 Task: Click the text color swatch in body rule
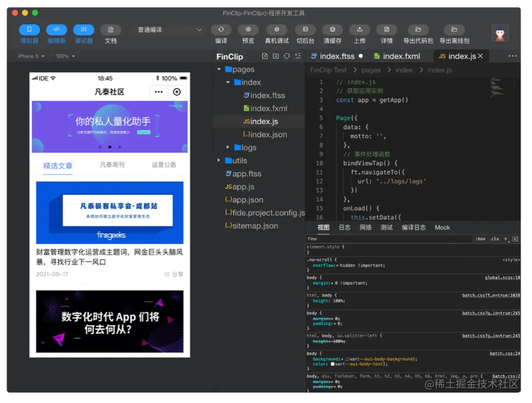click(333, 364)
